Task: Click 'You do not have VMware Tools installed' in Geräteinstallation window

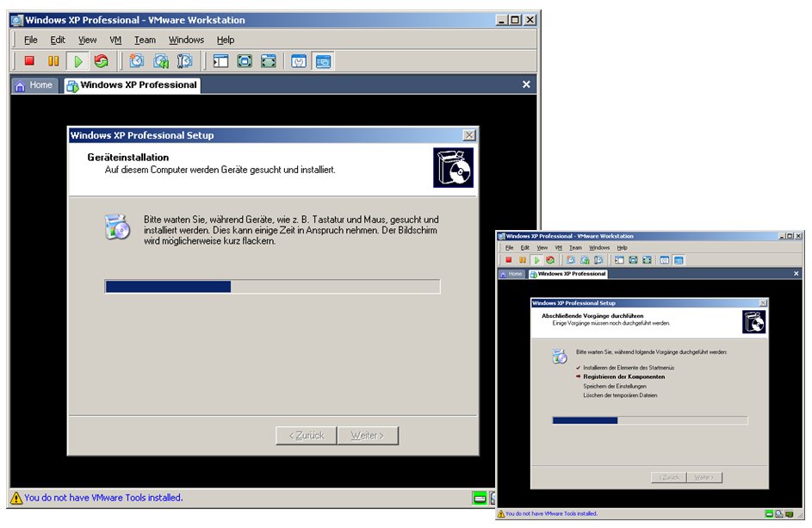Action: coord(103,498)
